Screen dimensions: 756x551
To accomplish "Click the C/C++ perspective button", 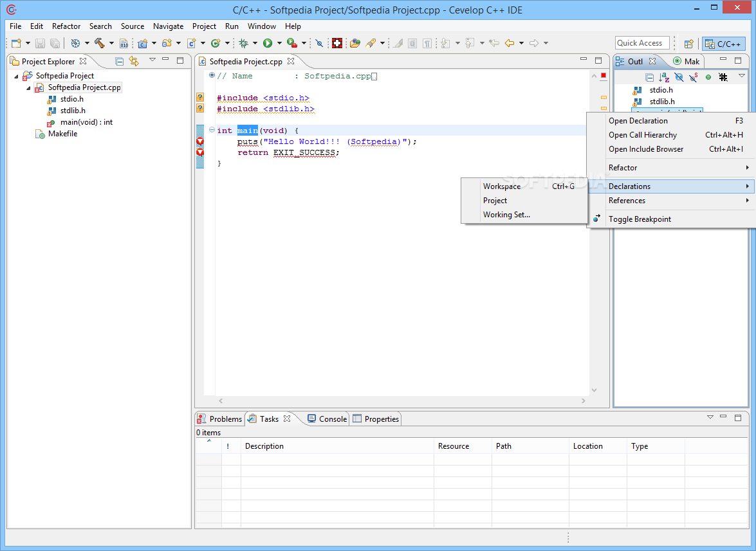I will tap(724, 44).
